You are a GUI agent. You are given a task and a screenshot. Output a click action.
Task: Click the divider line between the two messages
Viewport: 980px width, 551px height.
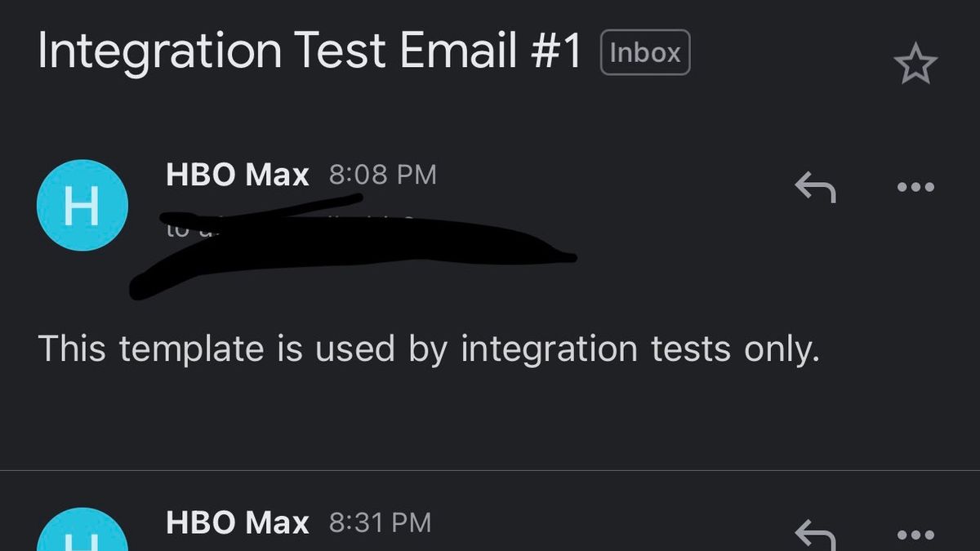490,470
